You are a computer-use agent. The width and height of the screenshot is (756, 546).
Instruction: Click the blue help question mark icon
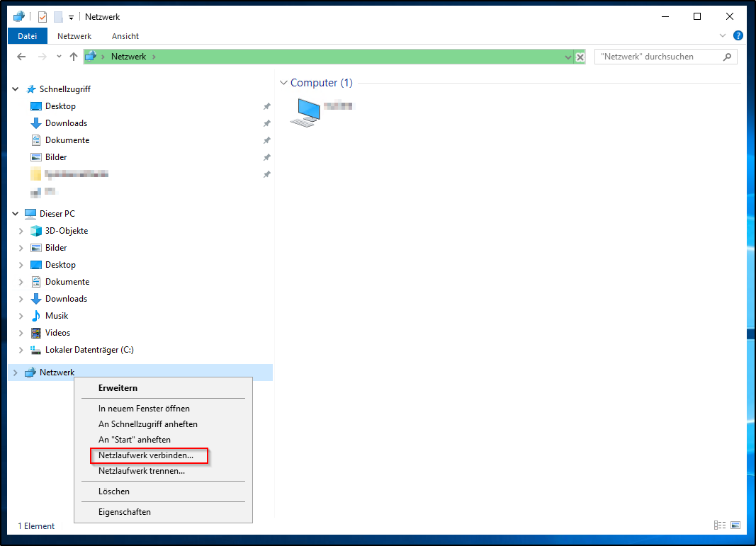point(738,35)
